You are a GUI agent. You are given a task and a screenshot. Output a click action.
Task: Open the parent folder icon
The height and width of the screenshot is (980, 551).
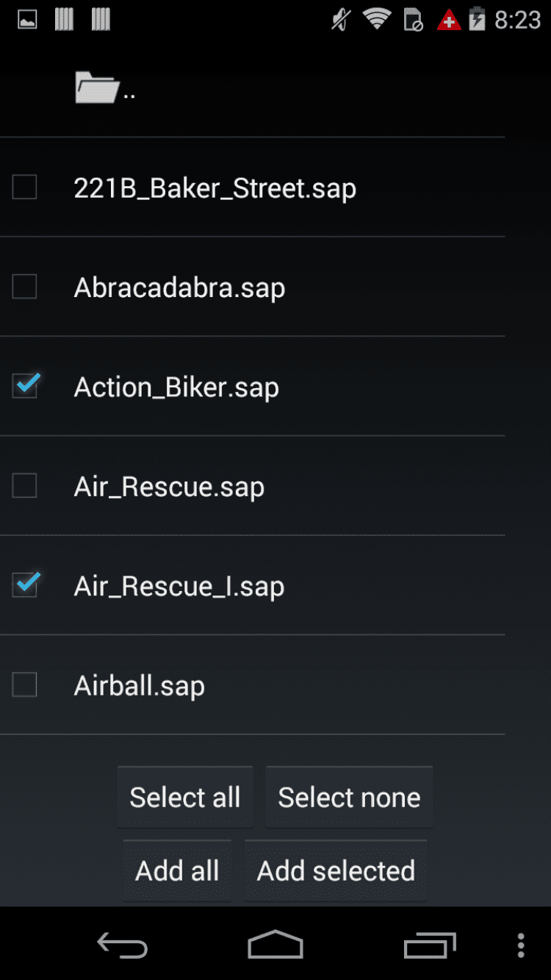click(x=97, y=89)
